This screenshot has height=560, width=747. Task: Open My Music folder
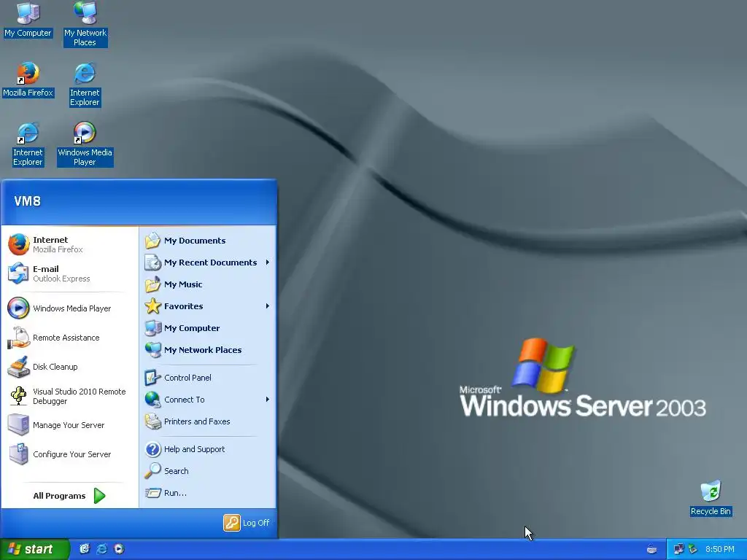(x=208, y=284)
